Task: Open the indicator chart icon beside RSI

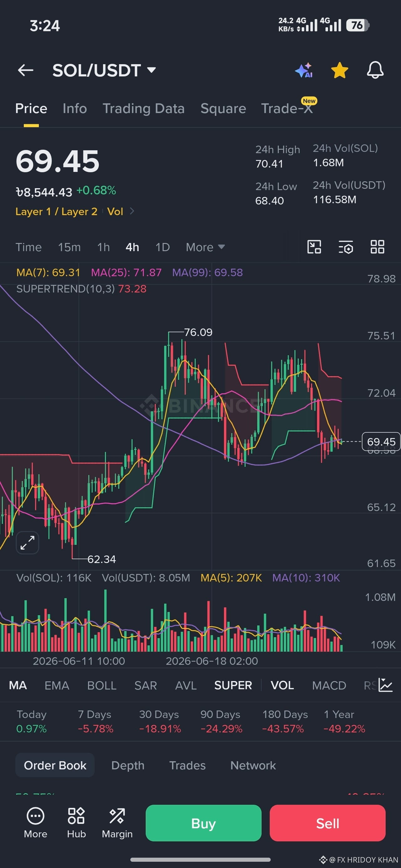Action: tap(385, 685)
